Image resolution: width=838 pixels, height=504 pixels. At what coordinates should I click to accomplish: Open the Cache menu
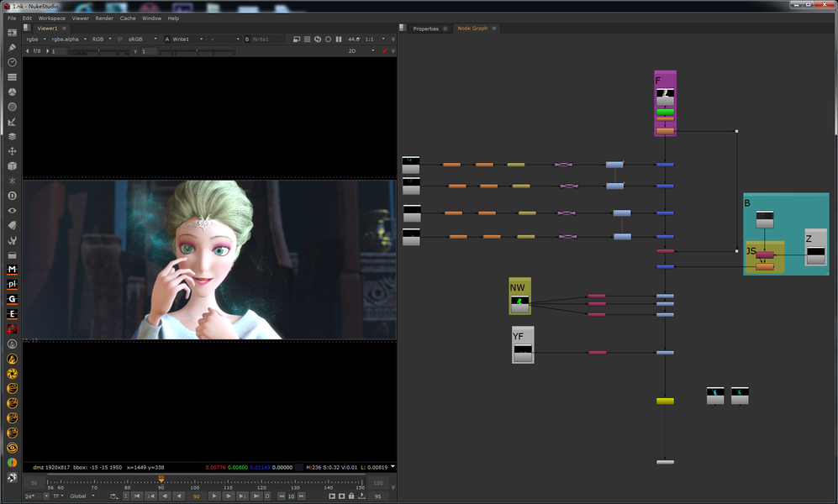tap(127, 18)
